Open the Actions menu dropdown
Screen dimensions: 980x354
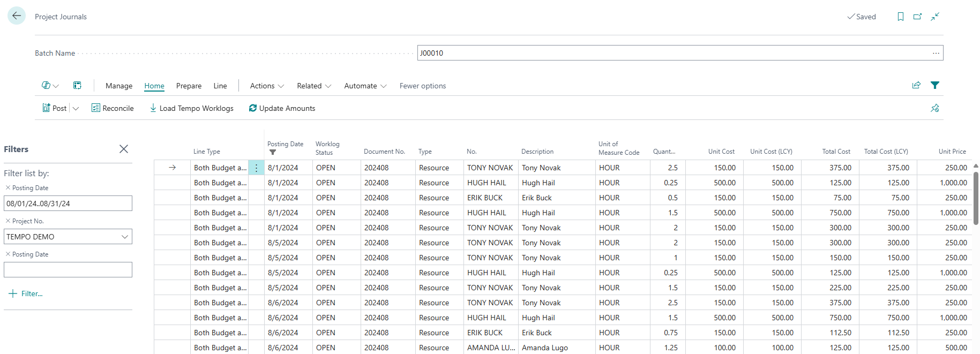(267, 86)
